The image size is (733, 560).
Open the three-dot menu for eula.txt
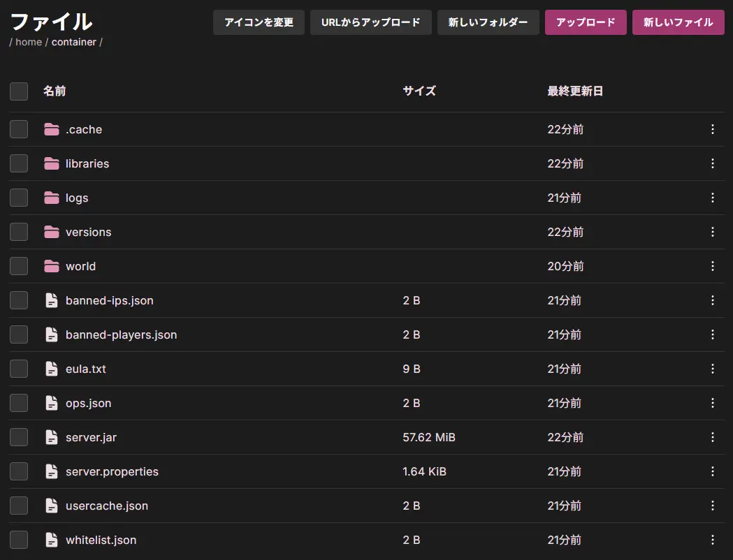713,369
